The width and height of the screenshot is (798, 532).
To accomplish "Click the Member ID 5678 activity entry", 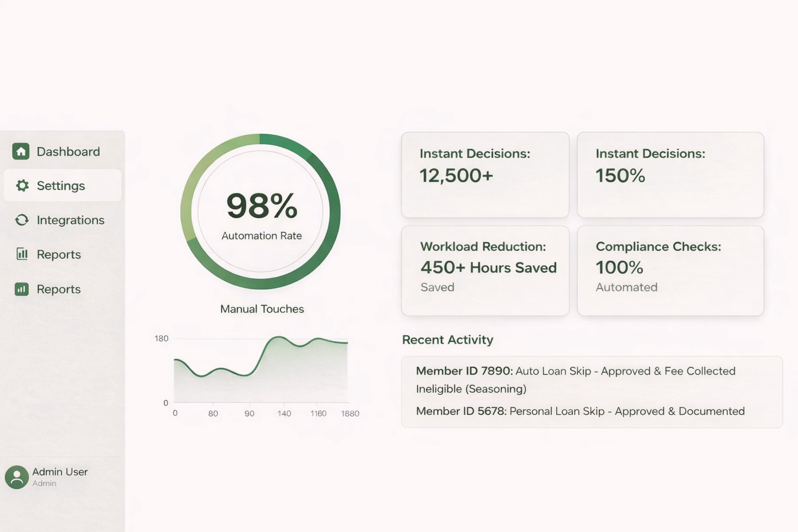I will 580,411.
